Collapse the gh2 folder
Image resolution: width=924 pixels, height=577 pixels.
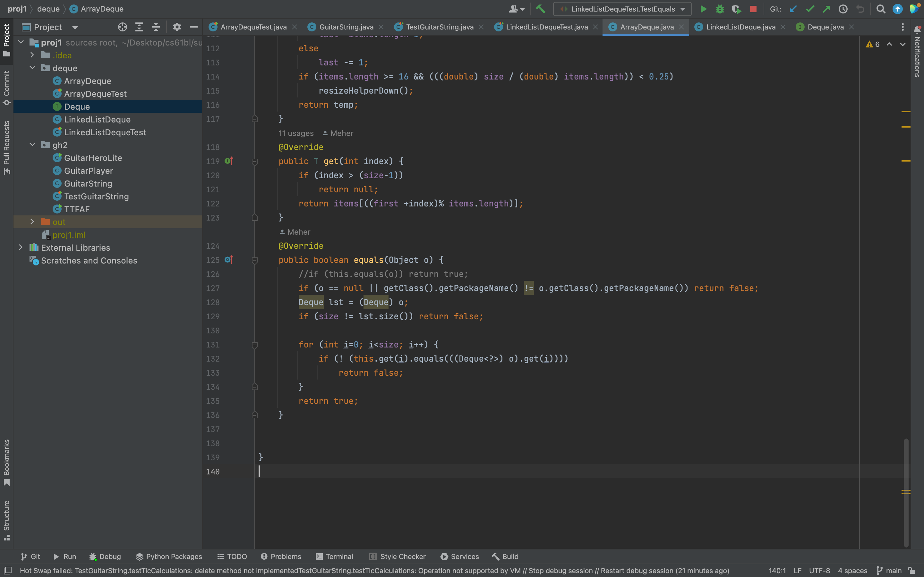32,145
